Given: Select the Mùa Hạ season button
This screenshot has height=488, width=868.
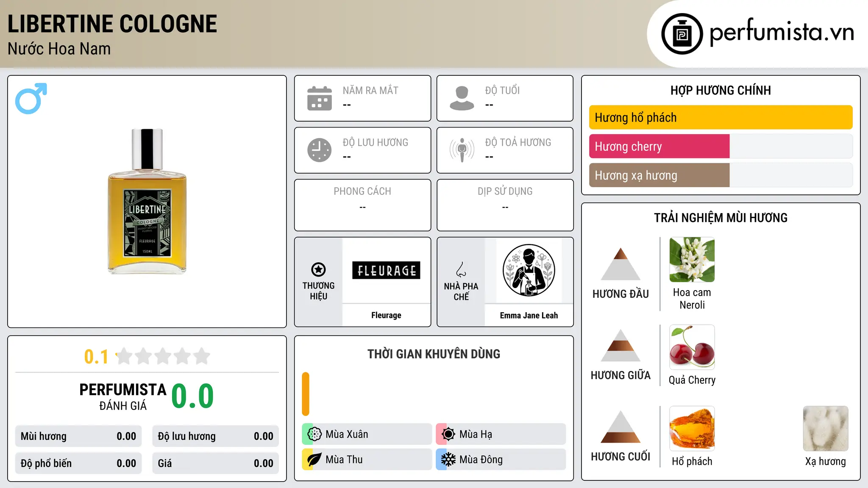Looking at the screenshot, I should point(501,434).
